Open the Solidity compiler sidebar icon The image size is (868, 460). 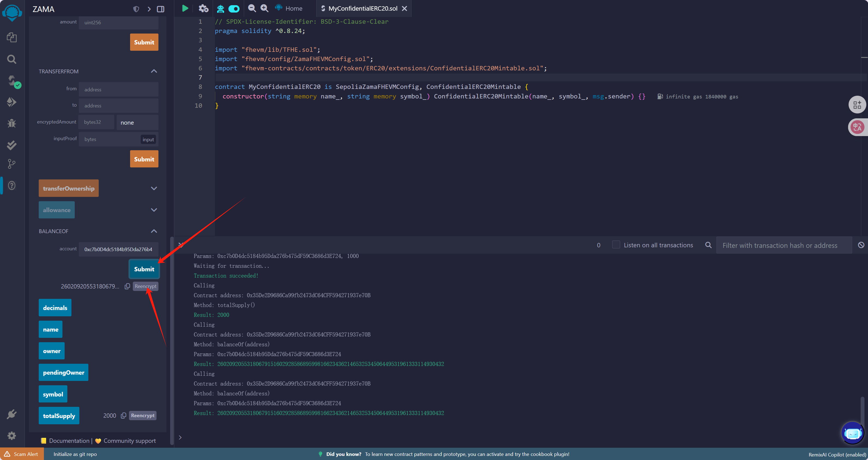tap(13, 81)
